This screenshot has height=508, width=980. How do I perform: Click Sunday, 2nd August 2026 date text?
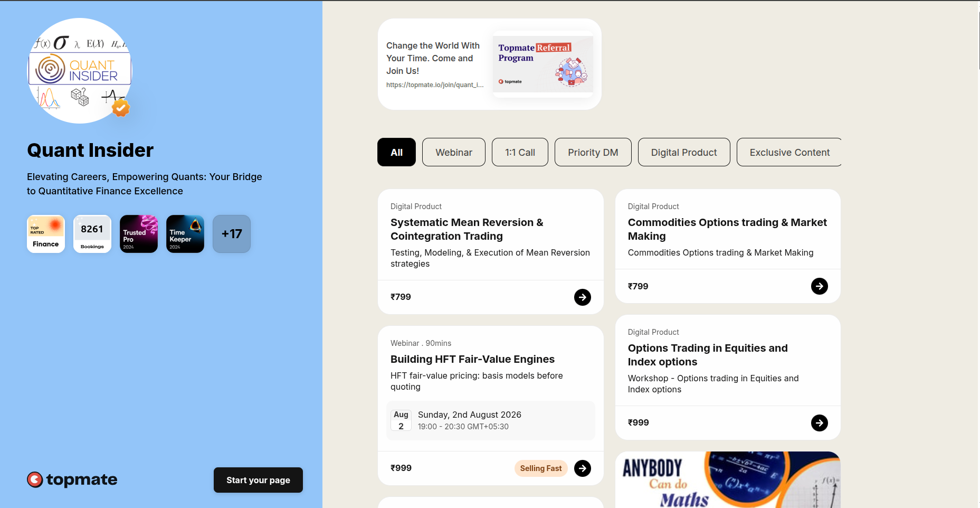tap(470, 415)
